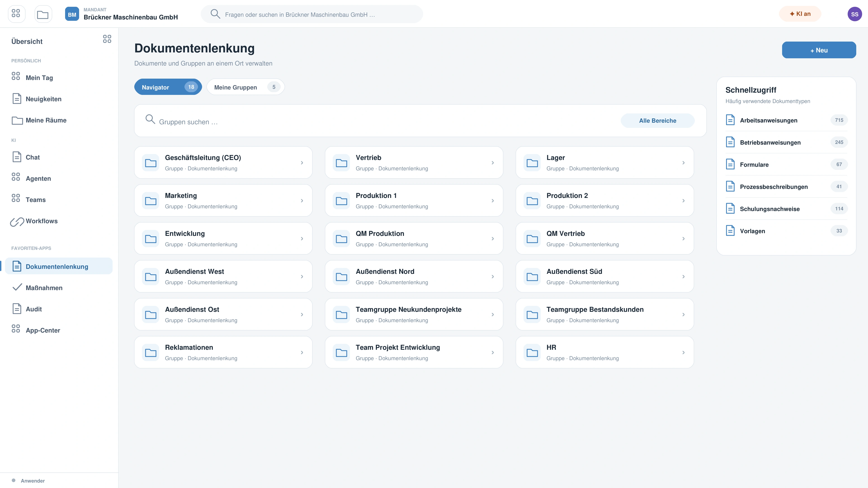Open user avatar SS
Viewport: 868px width, 488px height.
[854, 14]
